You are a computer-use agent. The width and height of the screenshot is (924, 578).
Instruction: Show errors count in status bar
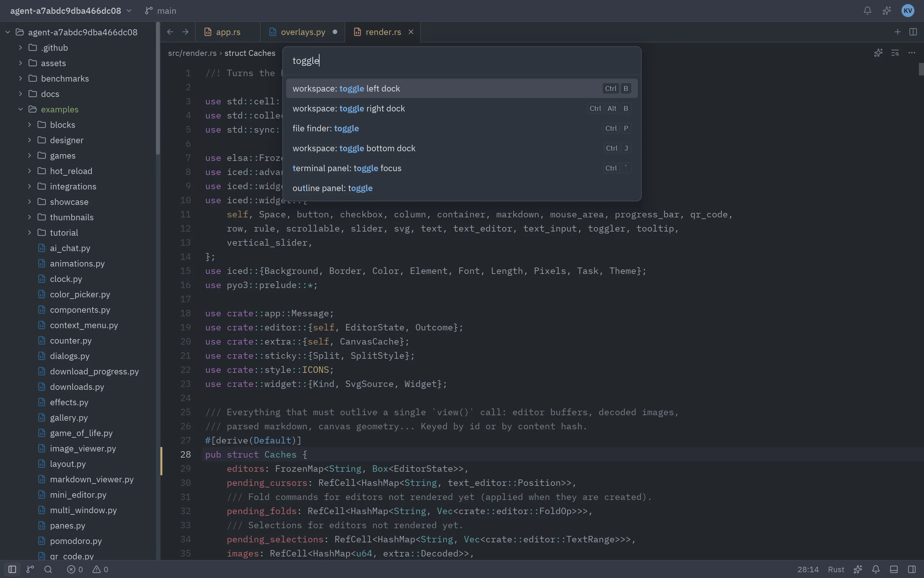point(75,569)
